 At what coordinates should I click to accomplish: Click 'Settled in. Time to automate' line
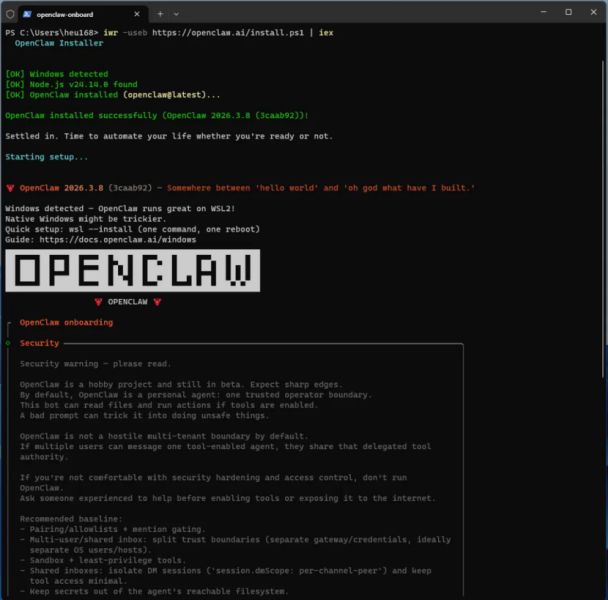(169, 136)
